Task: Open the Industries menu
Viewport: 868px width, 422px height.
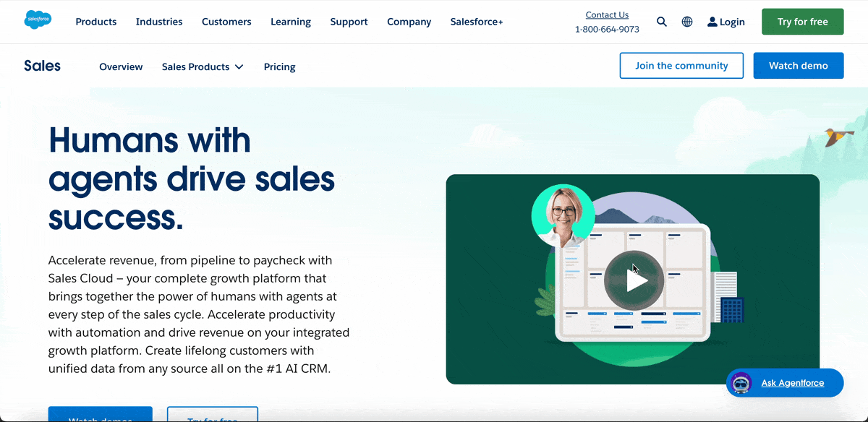Action: click(x=159, y=22)
